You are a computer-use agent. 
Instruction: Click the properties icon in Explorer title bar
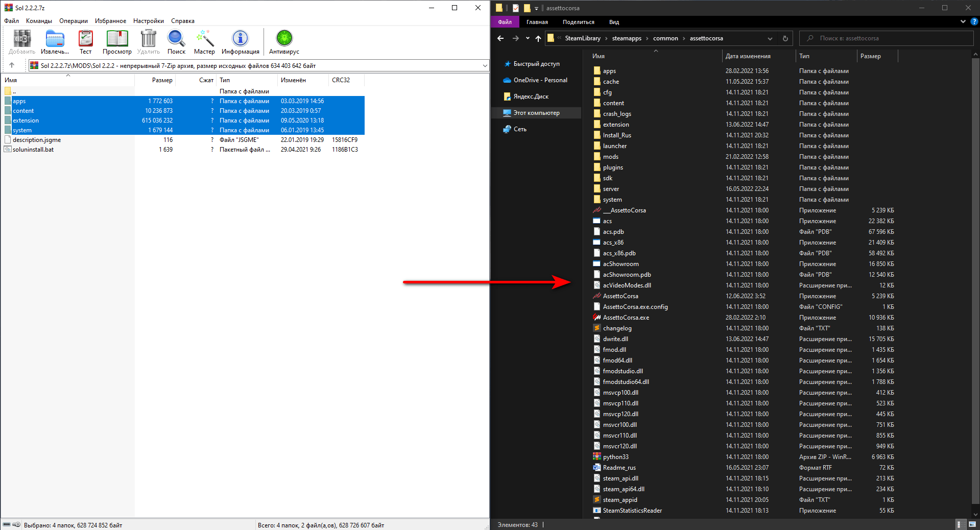pos(516,8)
